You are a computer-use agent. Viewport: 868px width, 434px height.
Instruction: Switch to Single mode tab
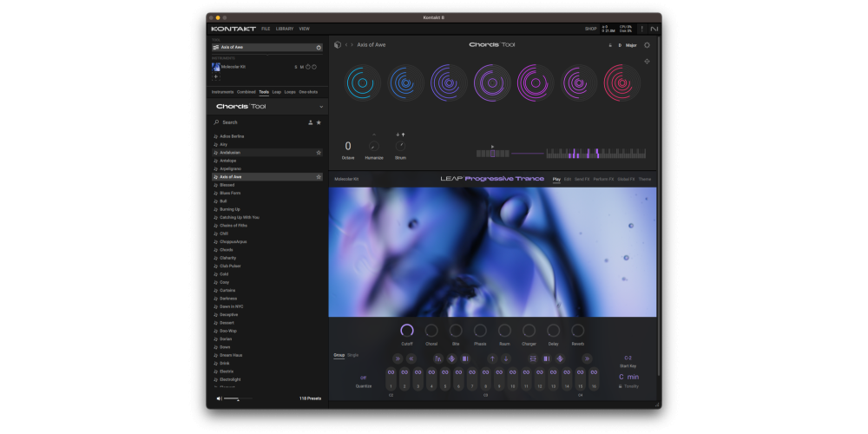[x=352, y=355]
